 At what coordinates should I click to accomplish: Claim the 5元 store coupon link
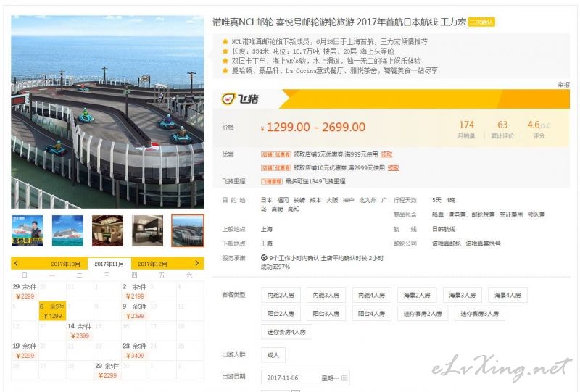(387, 154)
